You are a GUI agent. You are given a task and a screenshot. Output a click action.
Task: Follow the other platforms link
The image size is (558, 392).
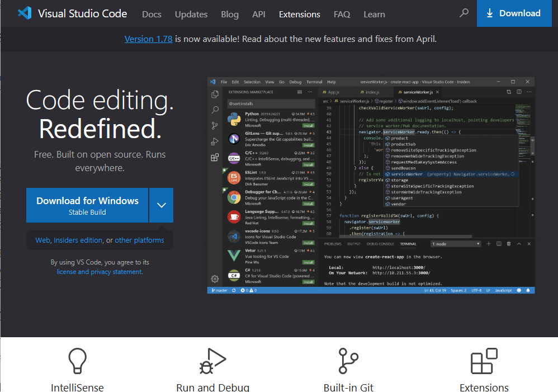point(140,240)
